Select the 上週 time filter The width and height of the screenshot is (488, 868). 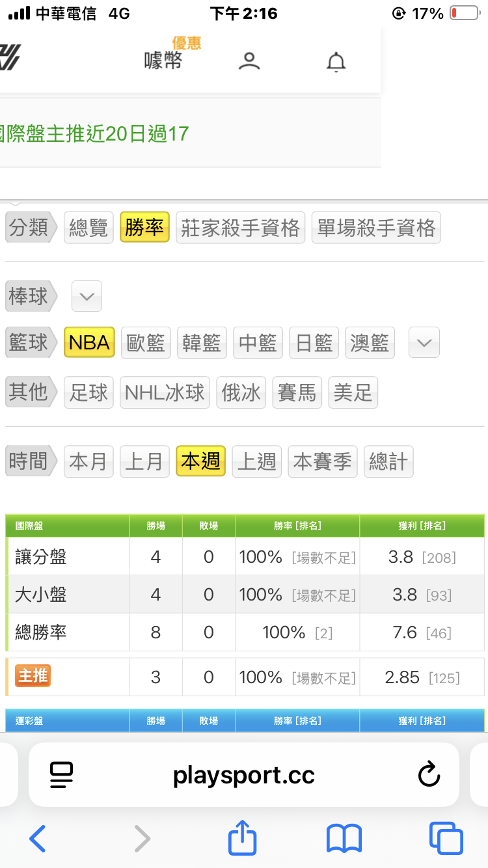click(256, 462)
